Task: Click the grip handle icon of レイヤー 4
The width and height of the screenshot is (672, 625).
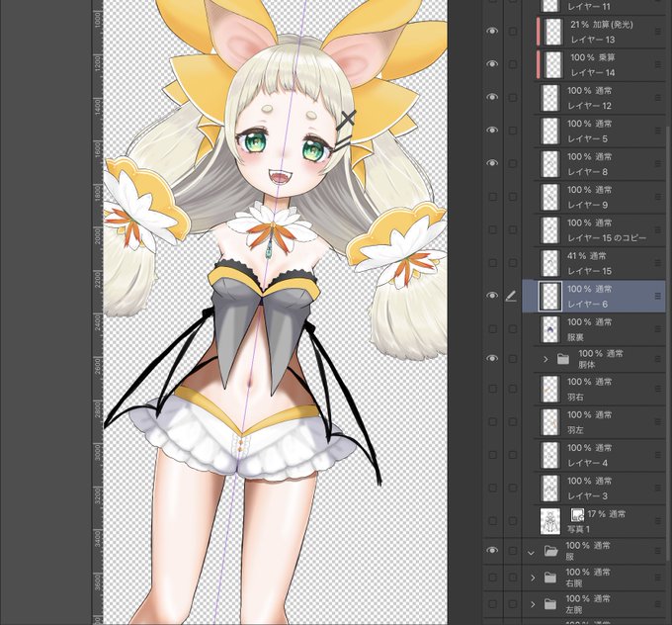Action: (x=658, y=455)
